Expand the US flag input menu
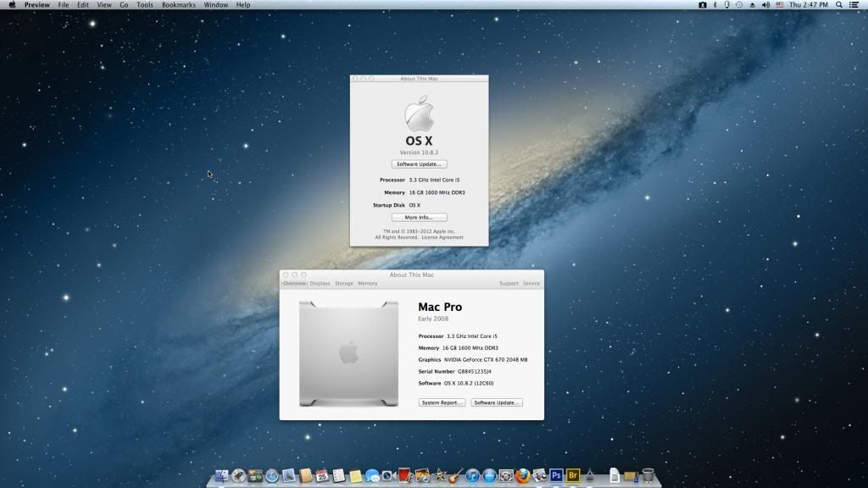 click(778, 5)
